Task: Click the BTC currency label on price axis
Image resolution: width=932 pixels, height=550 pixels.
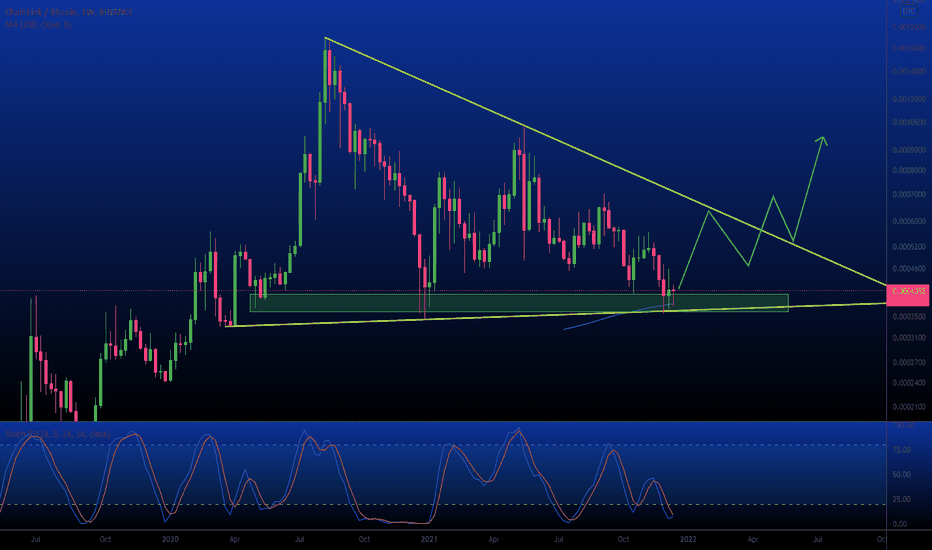Action: [908, 11]
